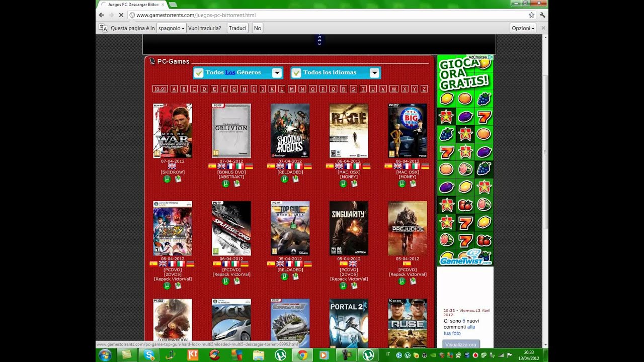The height and width of the screenshot is (362, 644).
Task: Open the Oblivion game cover
Action: pos(231,131)
